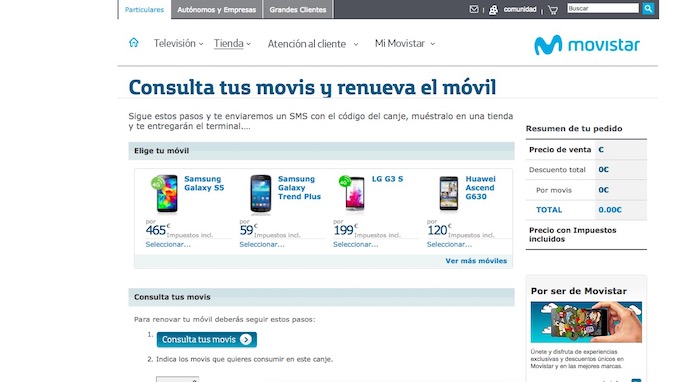700x382 pixels.
Task: Open the shopping cart icon
Action: coord(553,9)
